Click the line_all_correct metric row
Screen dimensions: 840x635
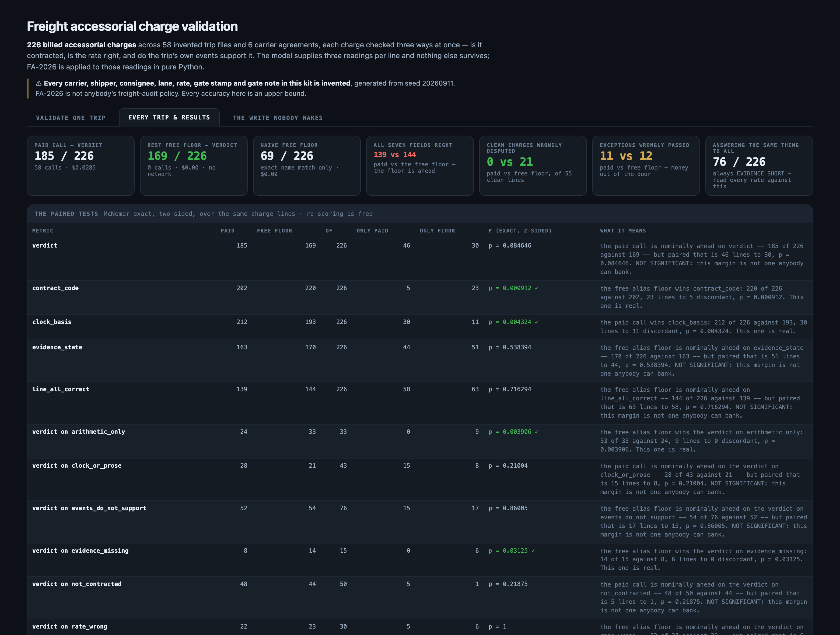coord(420,403)
